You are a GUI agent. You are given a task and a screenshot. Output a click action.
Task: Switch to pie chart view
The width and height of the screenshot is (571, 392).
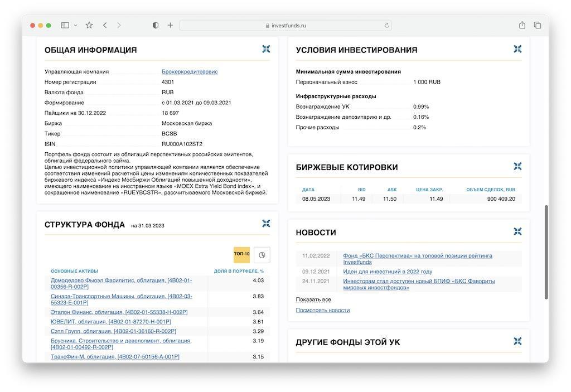[x=262, y=255]
